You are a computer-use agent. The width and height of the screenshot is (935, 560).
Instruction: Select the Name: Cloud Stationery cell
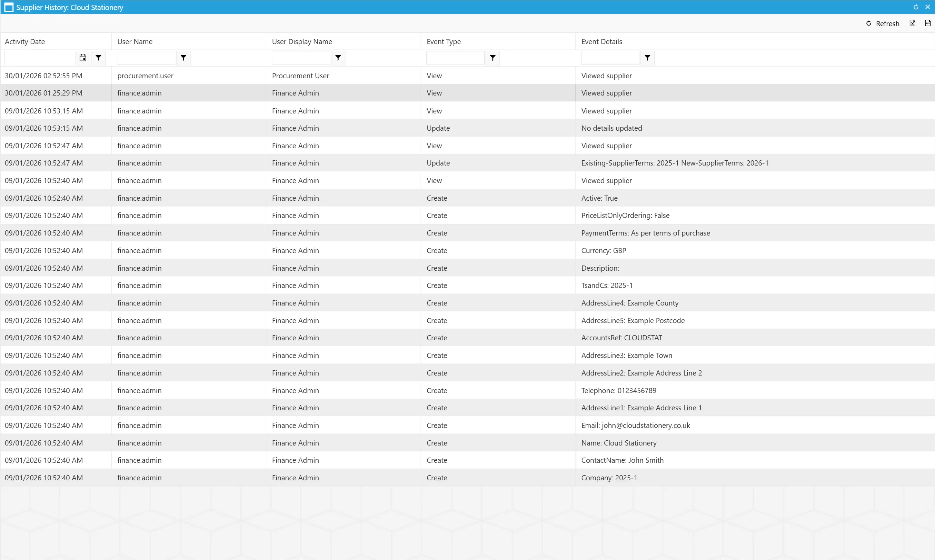pos(755,443)
